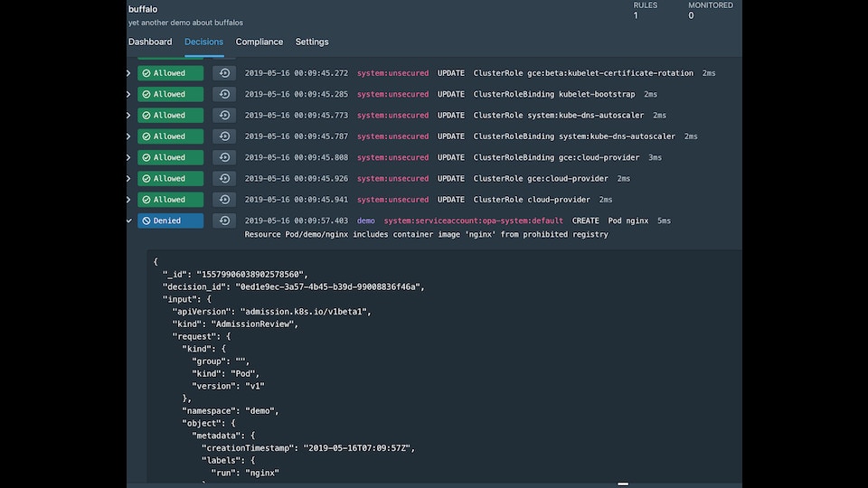
Task: Click system:unsecured in the kubelet-bootstrap row
Action: tap(392, 94)
